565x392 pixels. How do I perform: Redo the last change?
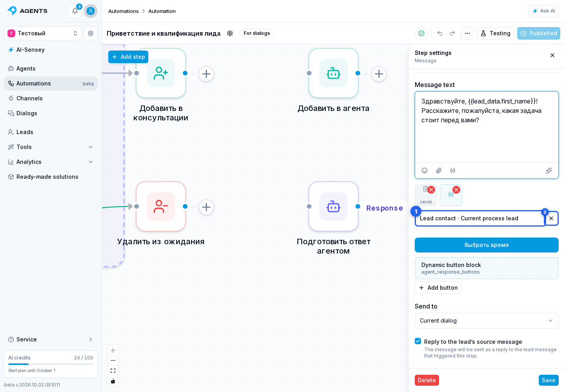pos(452,33)
